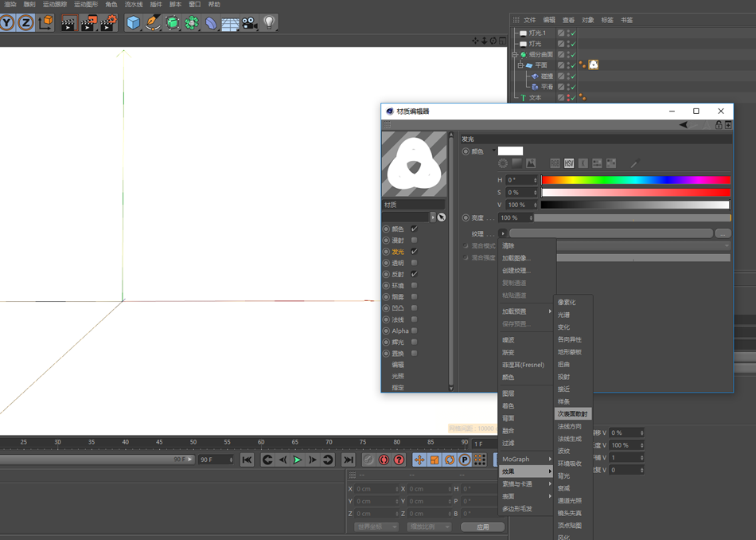The height and width of the screenshot is (540, 756).
Task: Add a light bulb object
Action: point(269,22)
